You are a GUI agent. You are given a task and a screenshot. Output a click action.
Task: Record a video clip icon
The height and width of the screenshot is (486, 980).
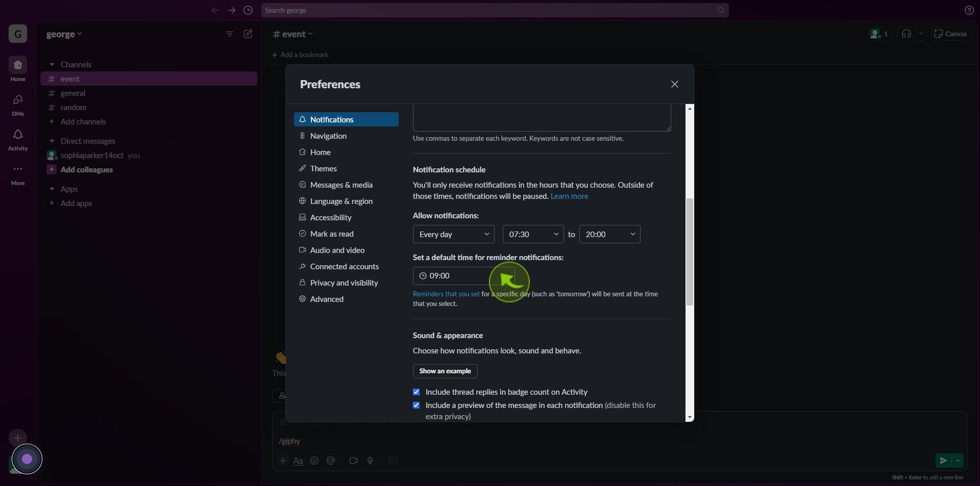(x=354, y=461)
